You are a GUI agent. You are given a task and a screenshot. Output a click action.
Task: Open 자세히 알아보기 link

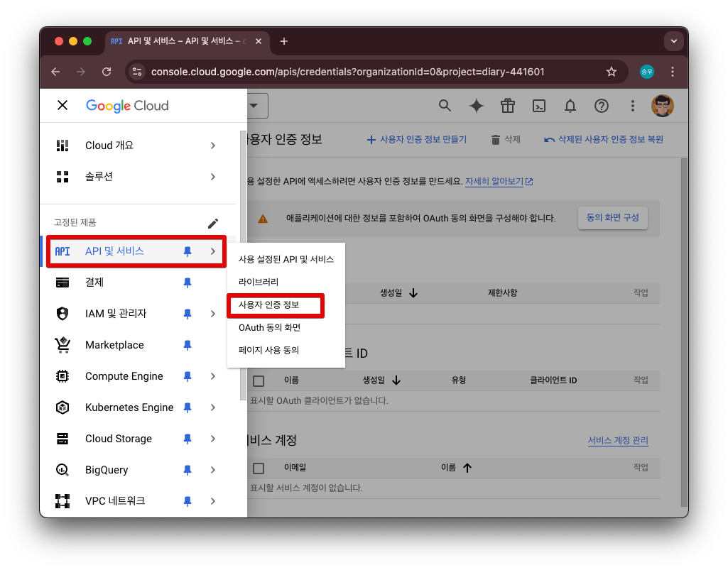click(x=499, y=181)
